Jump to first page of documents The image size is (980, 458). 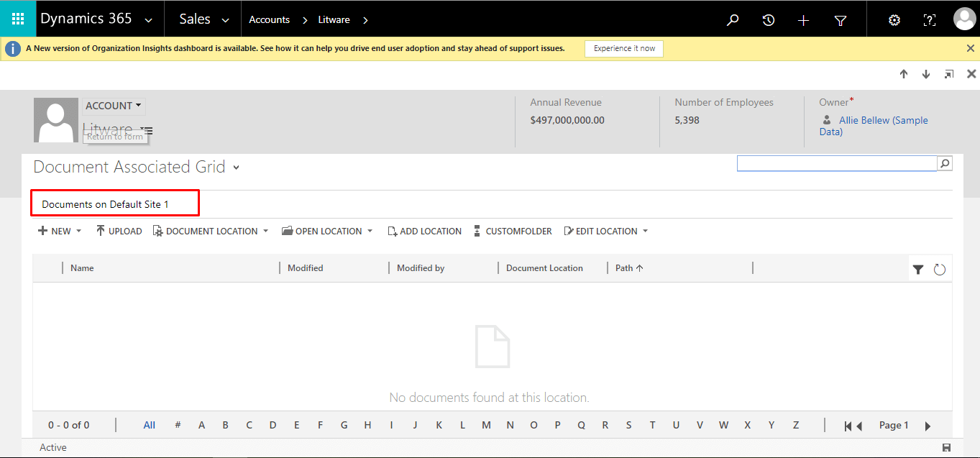coord(848,426)
